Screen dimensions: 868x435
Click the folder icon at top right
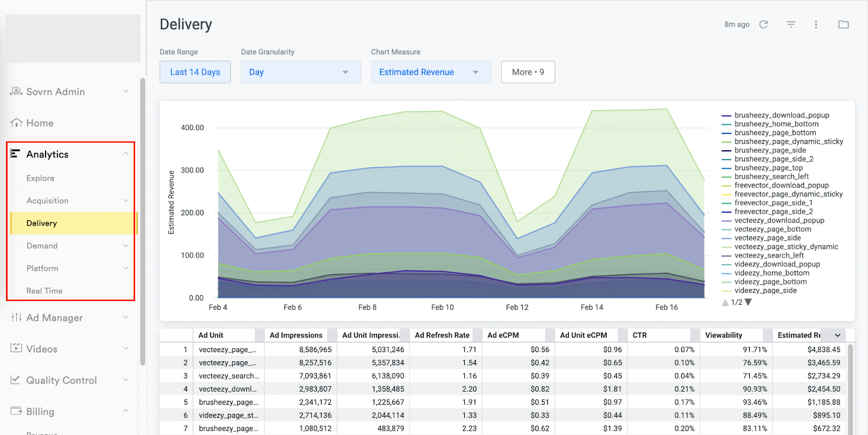(843, 24)
